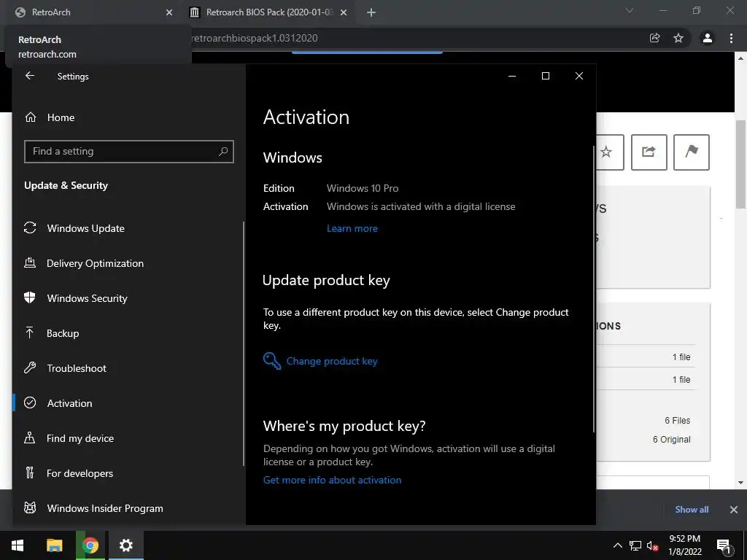Viewport: 747px width, 560px height.
Task: Click the search magnifier icon in Settings
Action: [x=223, y=152]
